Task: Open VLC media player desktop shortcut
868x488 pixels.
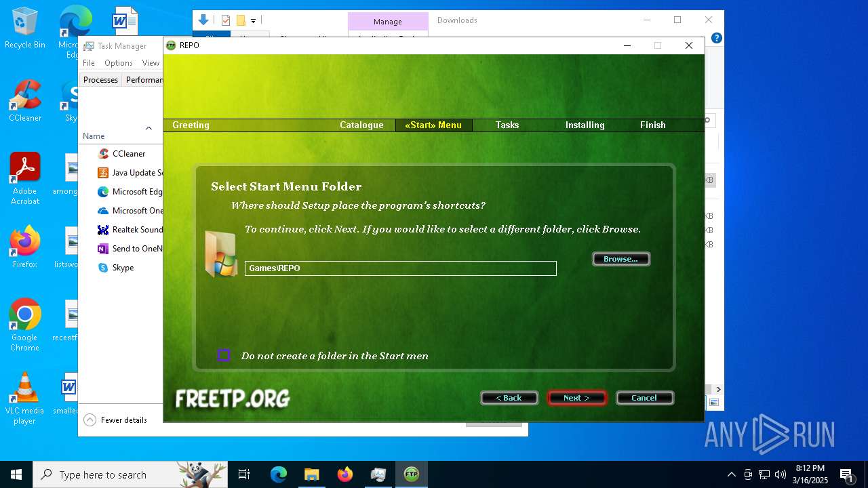Action: (x=25, y=399)
